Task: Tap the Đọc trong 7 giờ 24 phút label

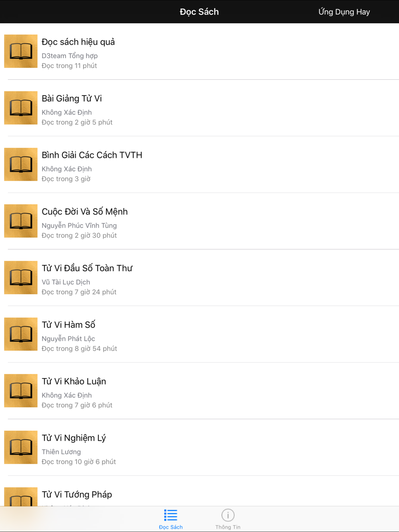Action: (79, 292)
